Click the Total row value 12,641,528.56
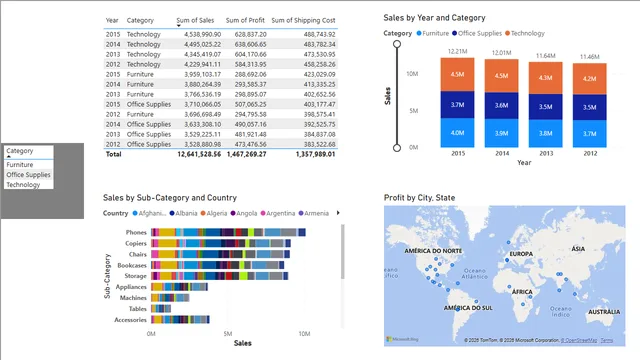 point(199,154)
